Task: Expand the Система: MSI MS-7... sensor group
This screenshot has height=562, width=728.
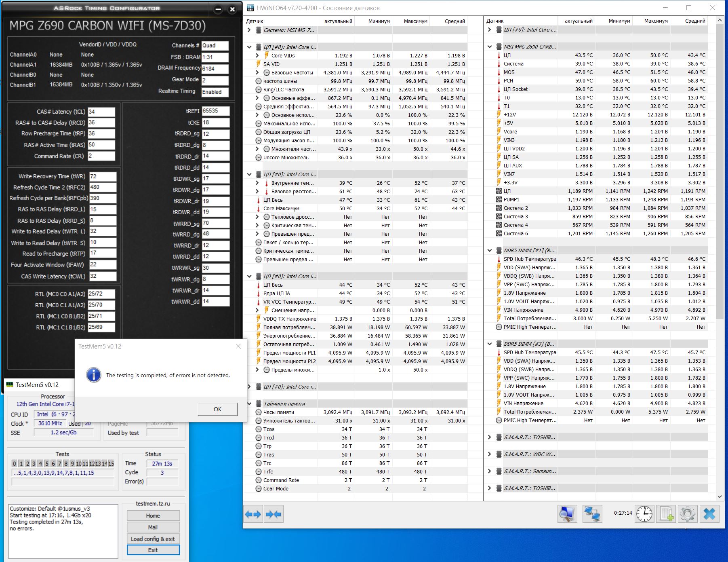Action: pos(249,30)
